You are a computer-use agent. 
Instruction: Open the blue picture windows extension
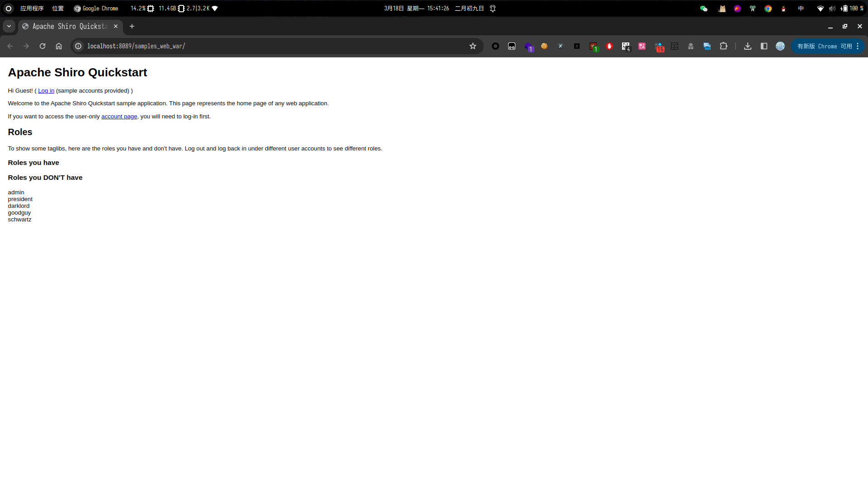pyautogui.click(x=707, y=46)
